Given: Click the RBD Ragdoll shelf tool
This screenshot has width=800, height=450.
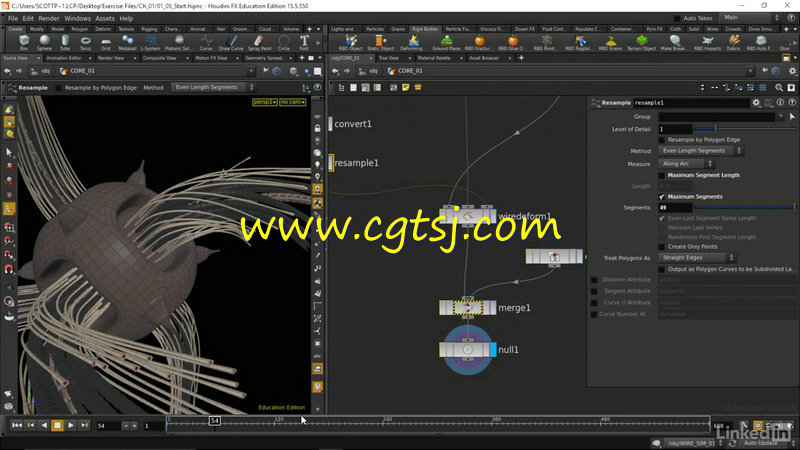Looking at the screenshot, I should [578, 42].
